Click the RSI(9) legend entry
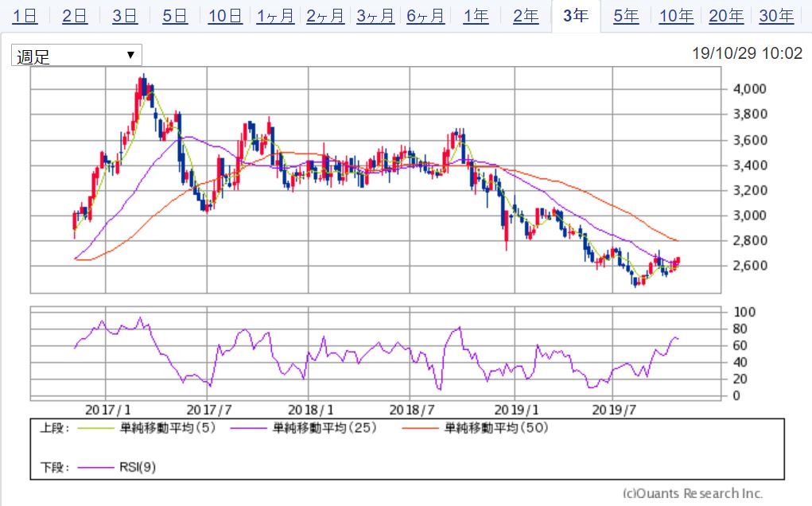This screenshot has width=812, height=506. [x=138, y=467]
